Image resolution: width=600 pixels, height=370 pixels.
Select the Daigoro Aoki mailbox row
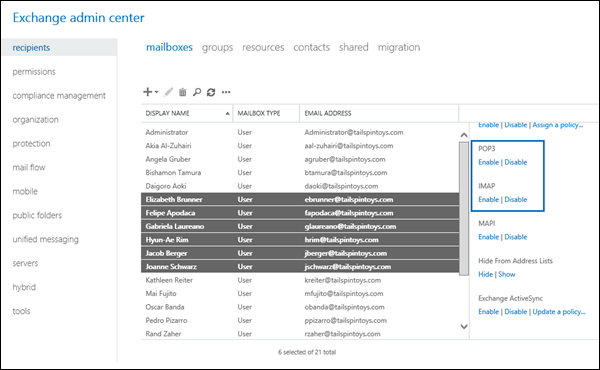click(x=300, y=186)
